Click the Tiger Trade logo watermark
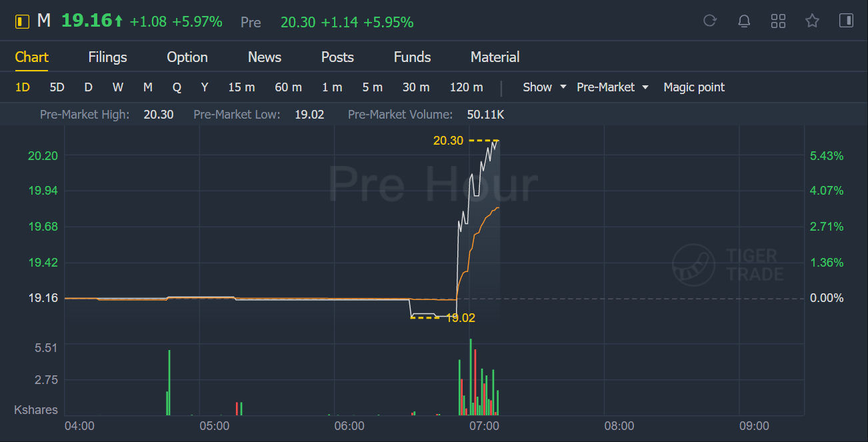Viewport: 868px width, 442px height. tap(727, 264)
